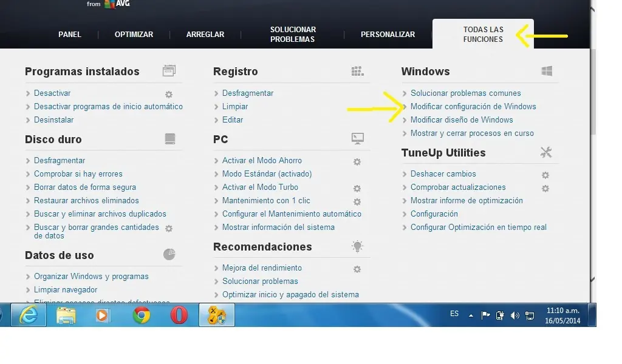Viewport: 622px width, 364px height.
Task: Open gear beside Buscar y borrar grandes cantidades
Action: point(169,229)
